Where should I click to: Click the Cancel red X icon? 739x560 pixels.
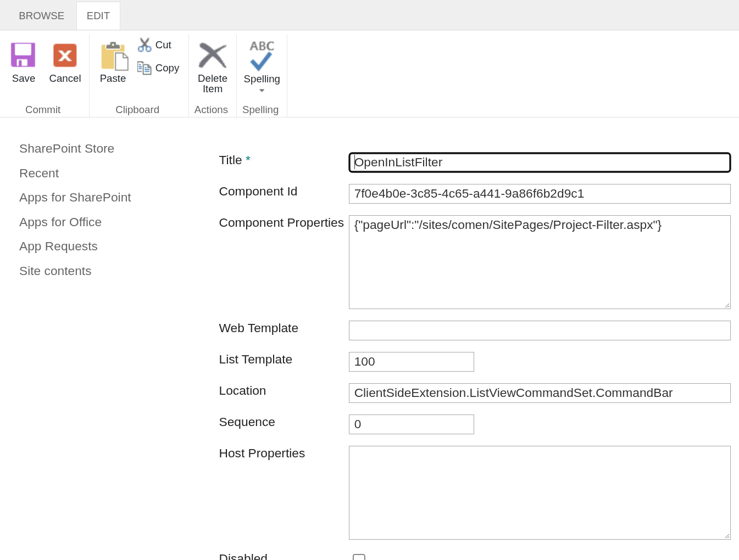[x=65, y=55]
